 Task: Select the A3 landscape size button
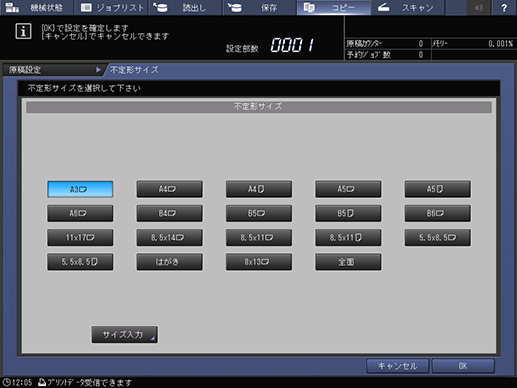pos(80,189)
